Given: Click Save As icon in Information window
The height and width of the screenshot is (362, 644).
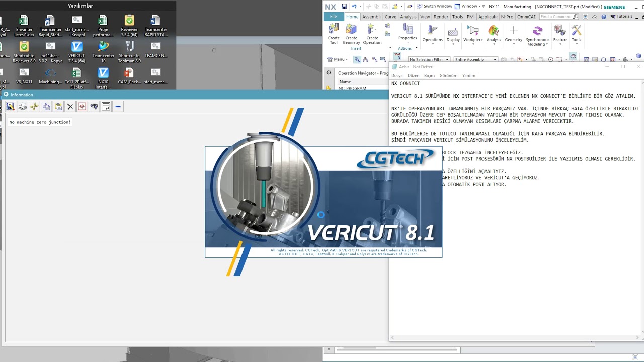Looking at the screenshot, I should (10, 106).
